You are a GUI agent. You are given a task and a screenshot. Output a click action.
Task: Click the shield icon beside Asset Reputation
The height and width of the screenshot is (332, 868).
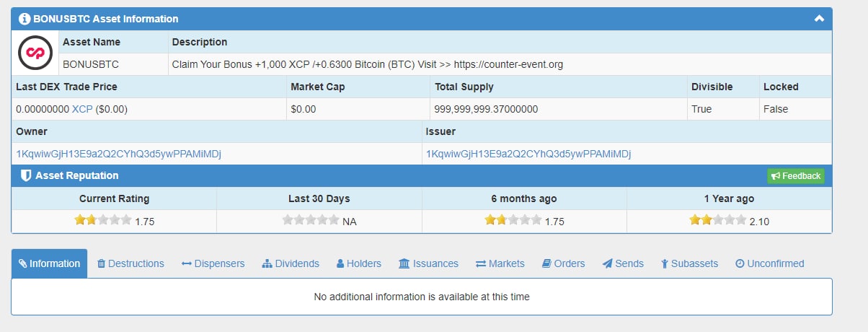click(x=26, y=175)
